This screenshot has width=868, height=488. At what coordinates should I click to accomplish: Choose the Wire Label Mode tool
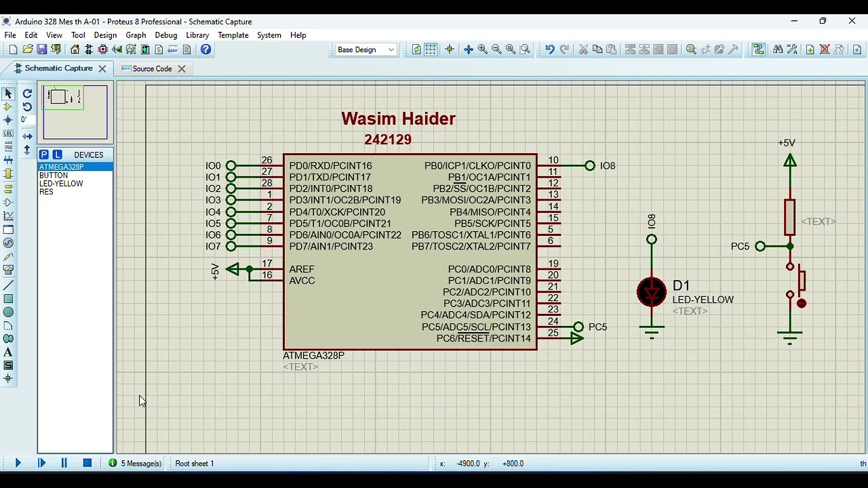(8, 134)
